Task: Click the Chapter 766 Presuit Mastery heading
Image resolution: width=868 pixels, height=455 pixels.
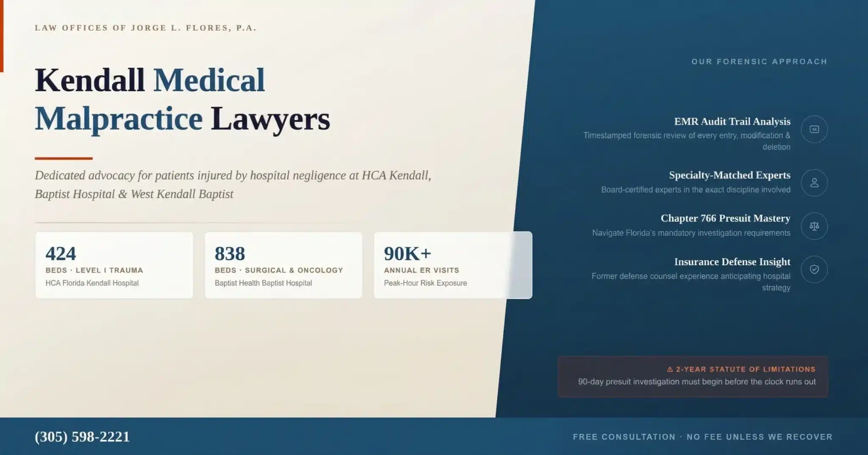Action: 725,218
